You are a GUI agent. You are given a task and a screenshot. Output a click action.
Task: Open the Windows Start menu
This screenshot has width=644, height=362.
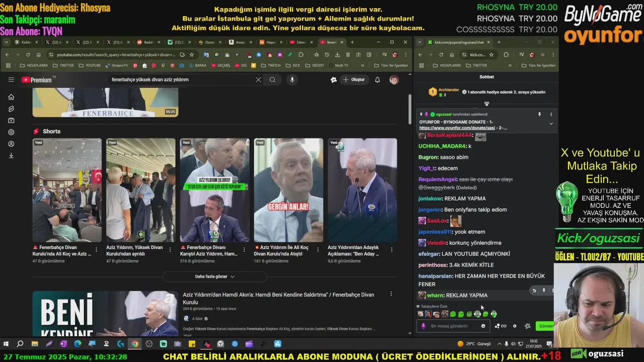[6, 344]
